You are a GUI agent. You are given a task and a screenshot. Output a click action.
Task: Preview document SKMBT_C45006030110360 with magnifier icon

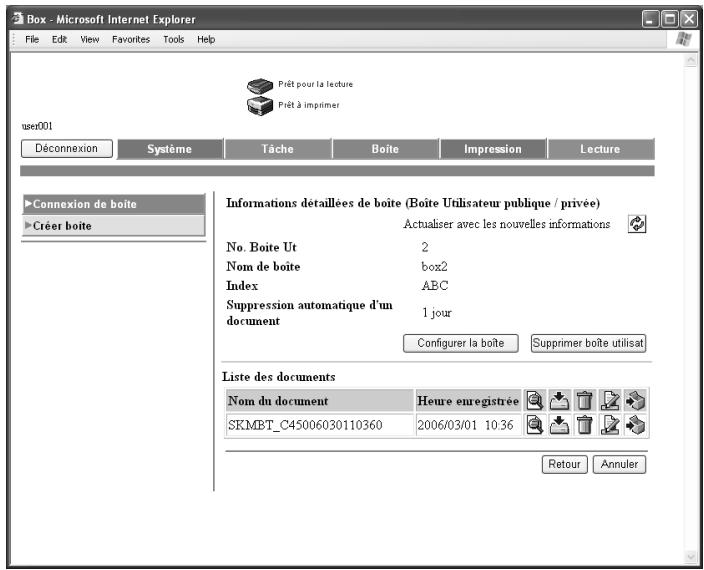tap(534, 425)
